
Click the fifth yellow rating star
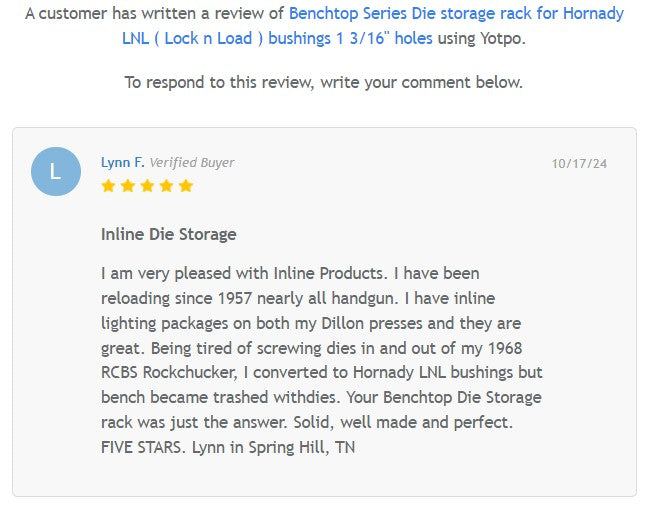[185, 186]
